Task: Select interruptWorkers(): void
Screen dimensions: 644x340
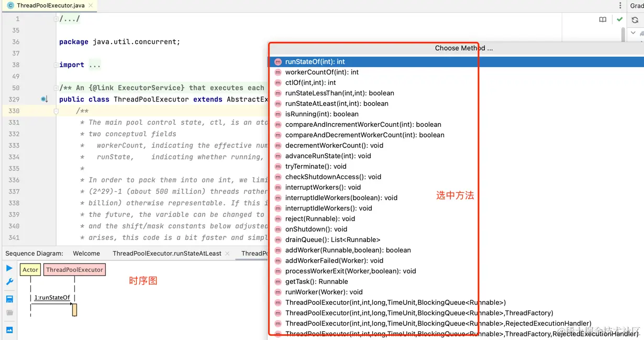Action: 457,188
